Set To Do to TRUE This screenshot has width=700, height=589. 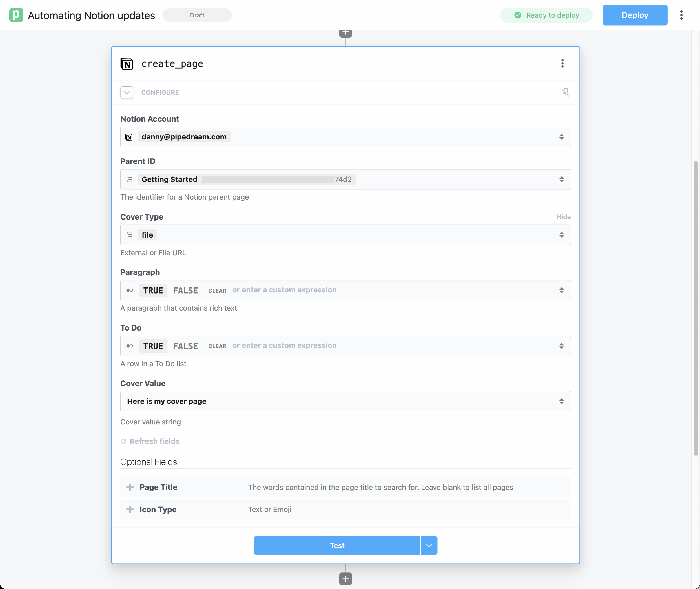pos(153,346)
